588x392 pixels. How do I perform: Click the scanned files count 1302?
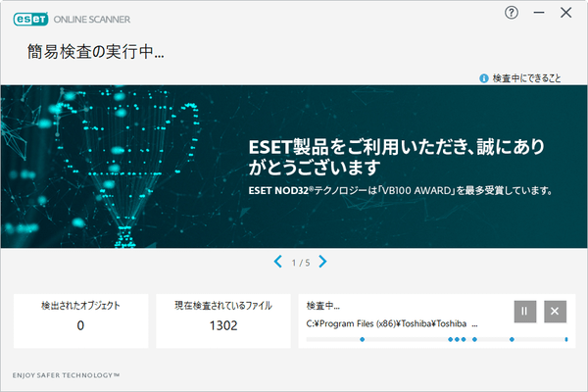coord(223,325)
